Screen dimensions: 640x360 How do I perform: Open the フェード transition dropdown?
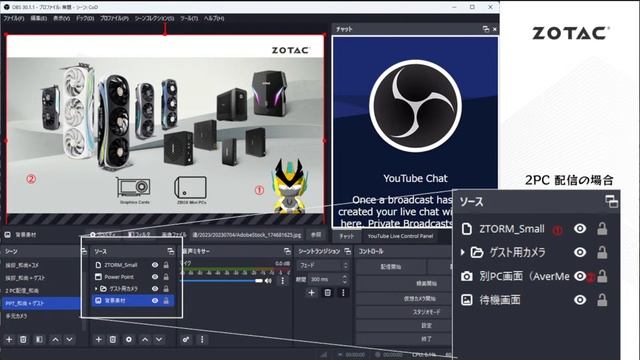[323, 265]
